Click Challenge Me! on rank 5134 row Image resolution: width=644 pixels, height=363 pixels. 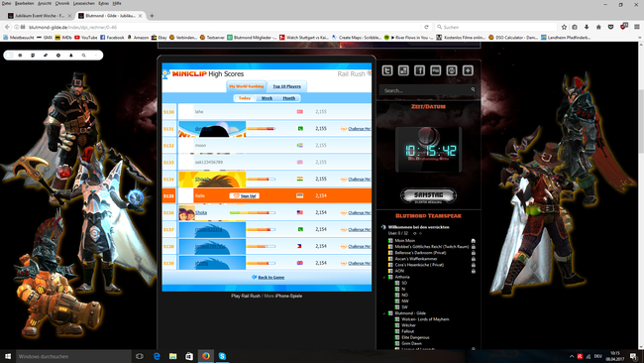click(x=359, y=180)
